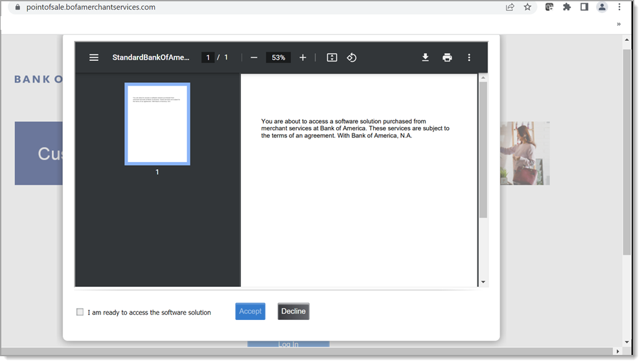Click the Log In button behind dialog

[288, 344]
